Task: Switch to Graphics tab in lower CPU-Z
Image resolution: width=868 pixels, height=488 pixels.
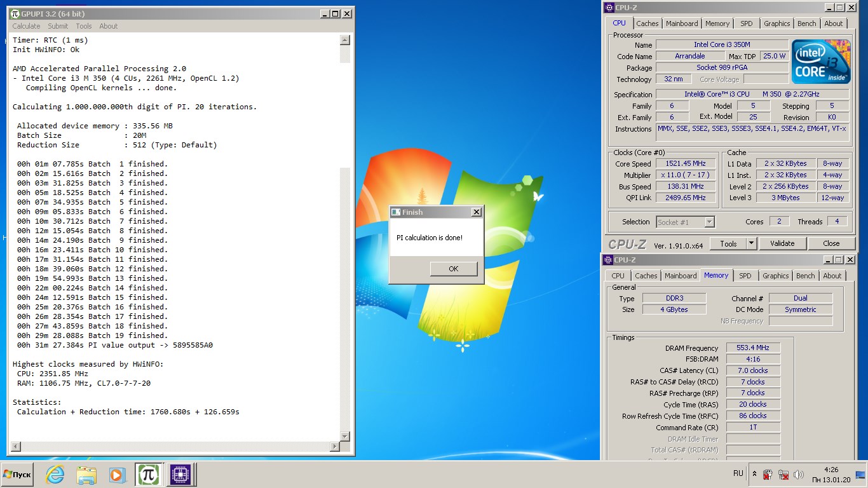Action: (x=775, y=276)
